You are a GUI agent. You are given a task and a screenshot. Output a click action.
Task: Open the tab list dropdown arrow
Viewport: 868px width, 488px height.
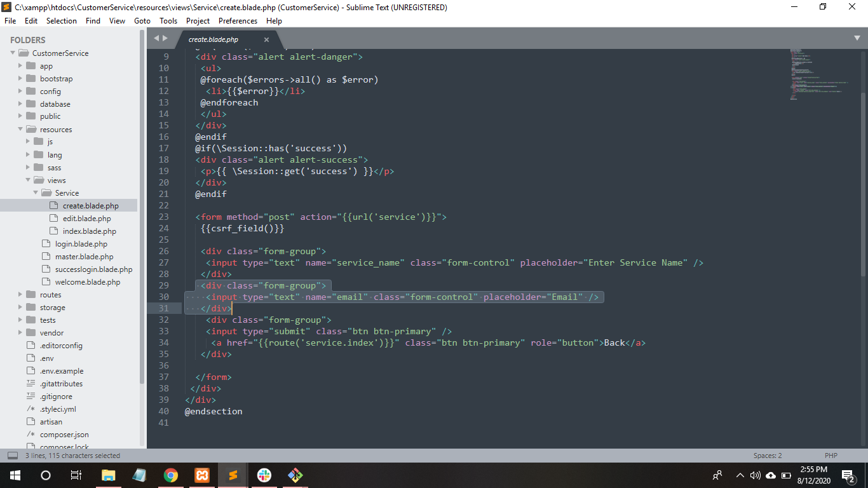coord(857,39)
